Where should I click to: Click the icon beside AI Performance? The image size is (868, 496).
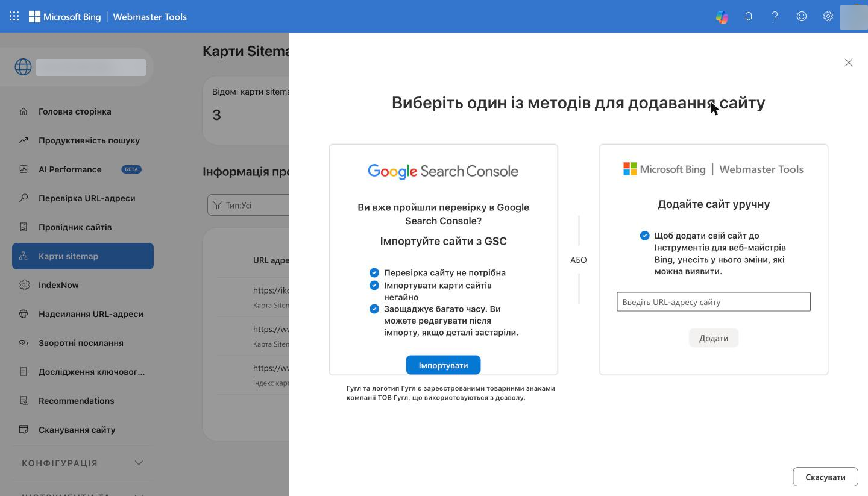tap(24, 169)
